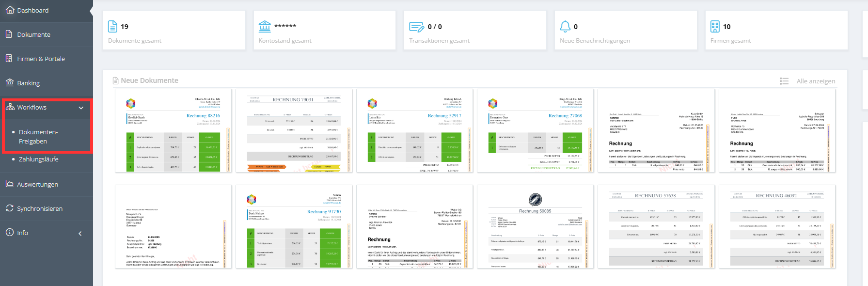
Task: Open the Dokumente gesamt card
Action: 174,30
